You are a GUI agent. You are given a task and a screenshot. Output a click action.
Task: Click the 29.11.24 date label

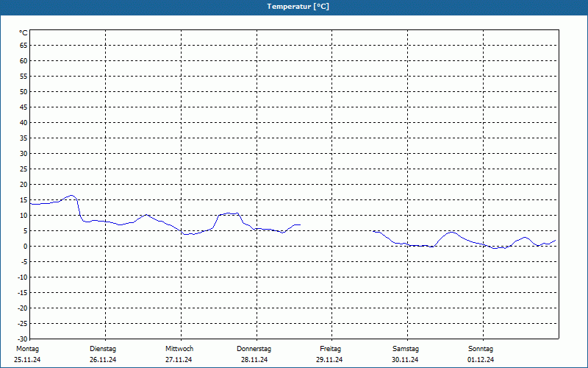329,360
